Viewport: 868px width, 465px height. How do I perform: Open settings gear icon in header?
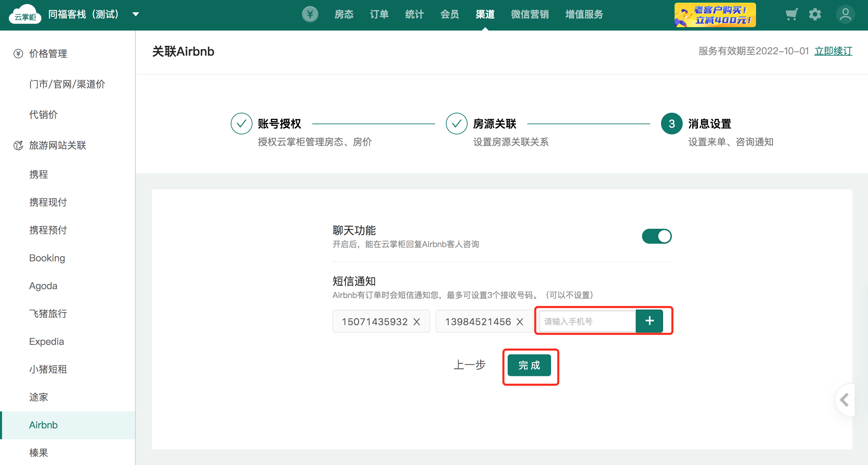815,15
